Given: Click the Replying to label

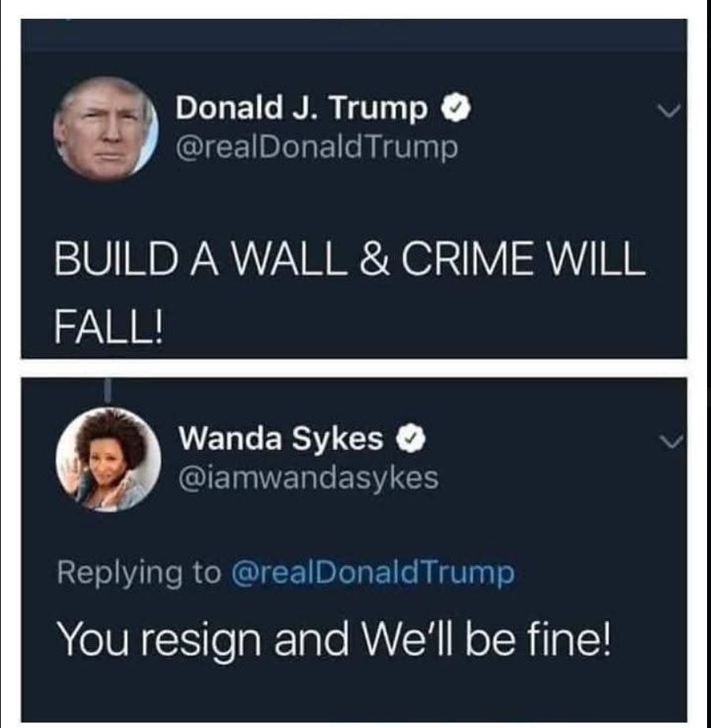Looking at the screenshot, I should (x=139, y=574).
